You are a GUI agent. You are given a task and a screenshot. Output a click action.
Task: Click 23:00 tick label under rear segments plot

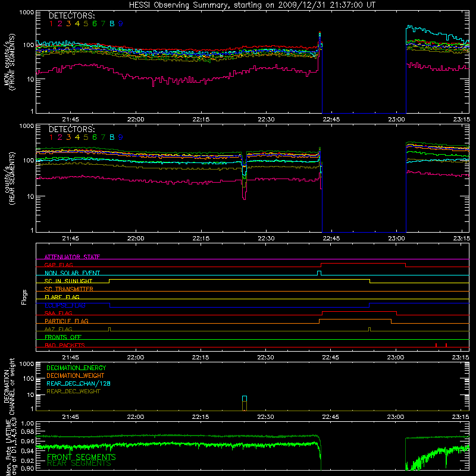396,239
